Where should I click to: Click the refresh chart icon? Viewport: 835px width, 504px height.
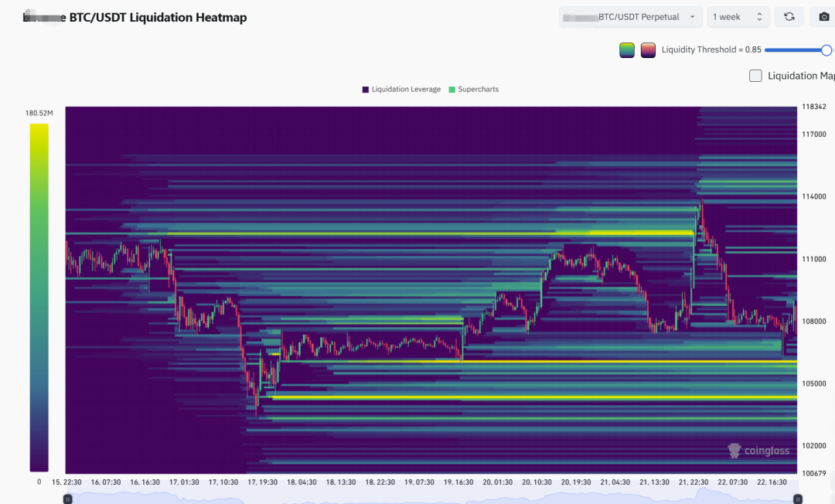789,17
